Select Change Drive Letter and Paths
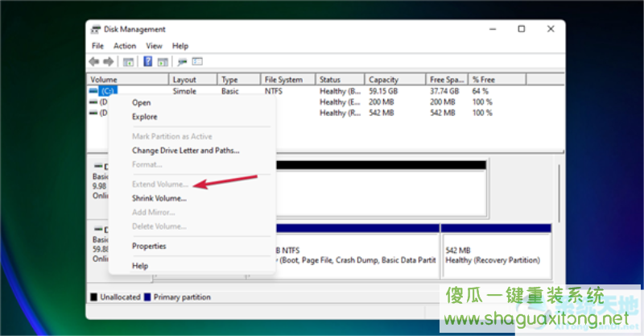Screen dimensions: 644x336 tap(186, 151)
